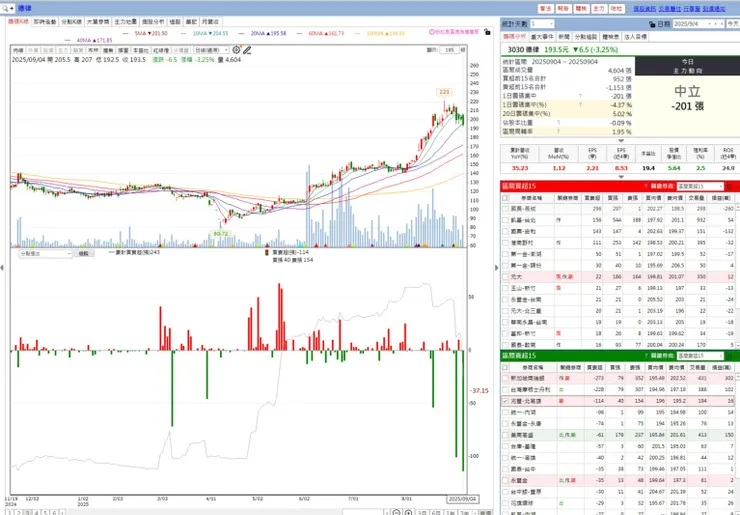
Task: Toggle the lock icon above the K-line chart
Action: tap(488, 32)
